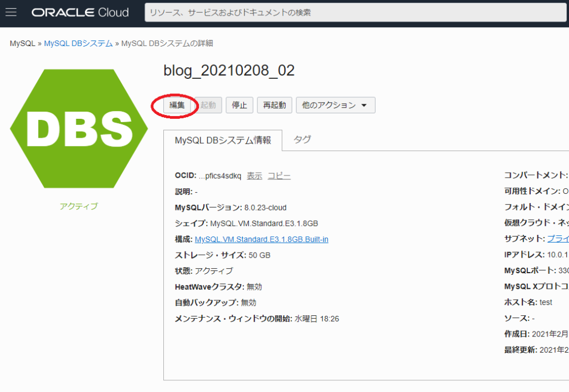The width and height of the screenshot is (569, 392).
Task: Click 表示 to show the OCID
Action: click(254, 176)
